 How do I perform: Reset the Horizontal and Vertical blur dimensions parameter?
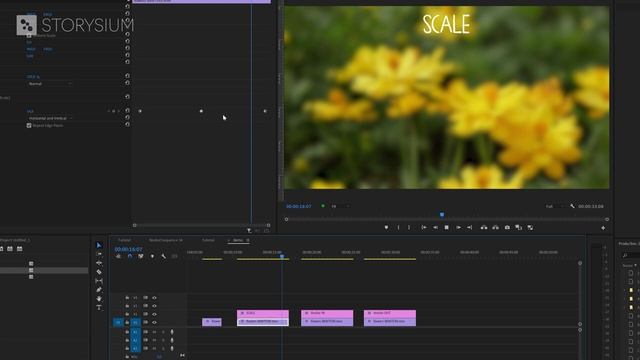(x=127, y=117)
